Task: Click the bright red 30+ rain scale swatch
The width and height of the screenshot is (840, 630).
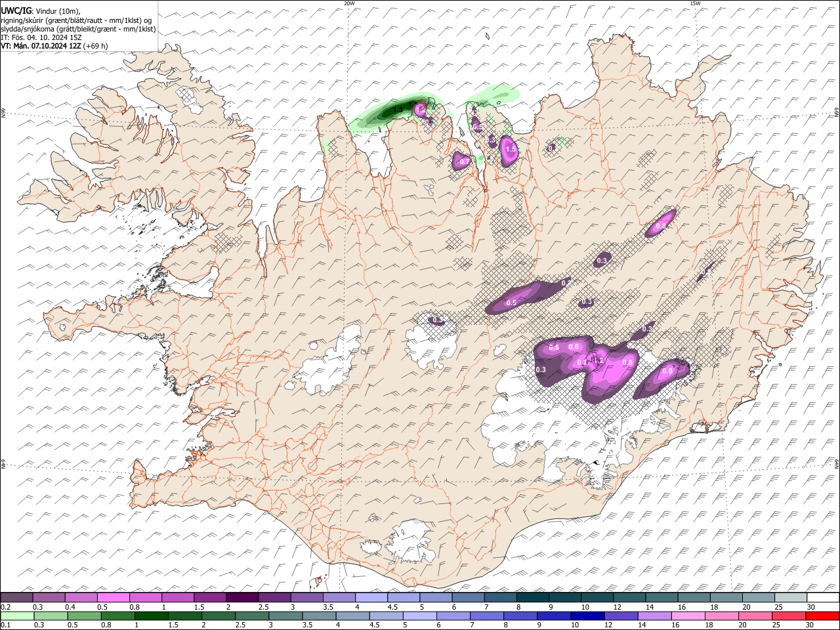Action: coord(822,616)
